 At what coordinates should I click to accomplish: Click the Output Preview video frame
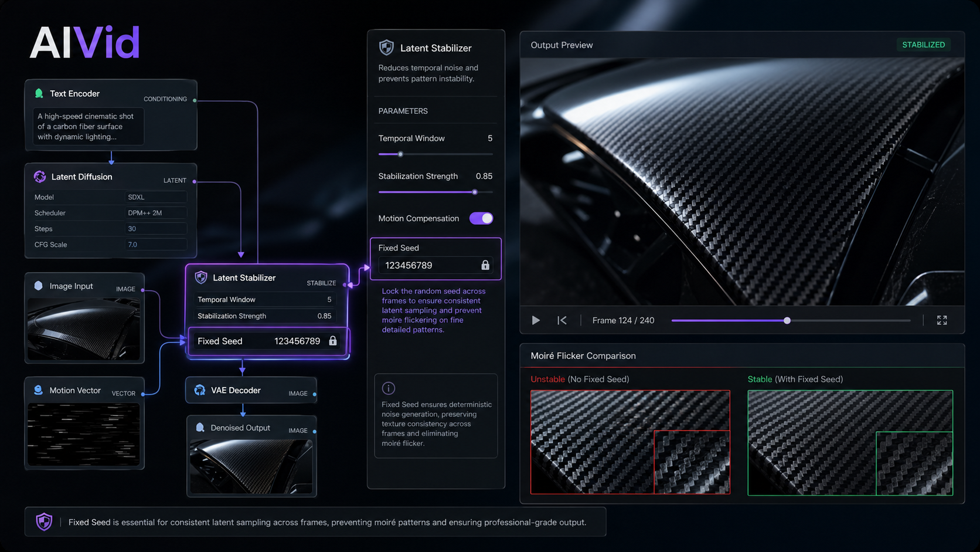tap(742, 181)
